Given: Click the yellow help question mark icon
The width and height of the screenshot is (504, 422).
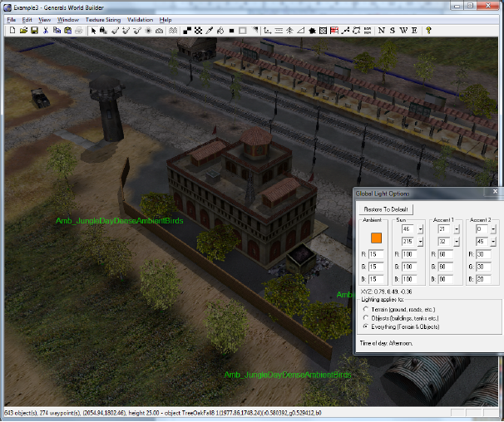Looking at the screenshot, I should [428, 30].
